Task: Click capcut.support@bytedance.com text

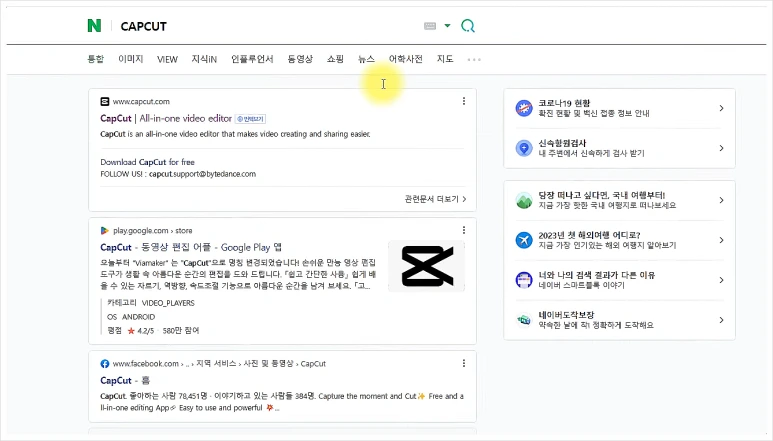Action: [x=202, y=174]
